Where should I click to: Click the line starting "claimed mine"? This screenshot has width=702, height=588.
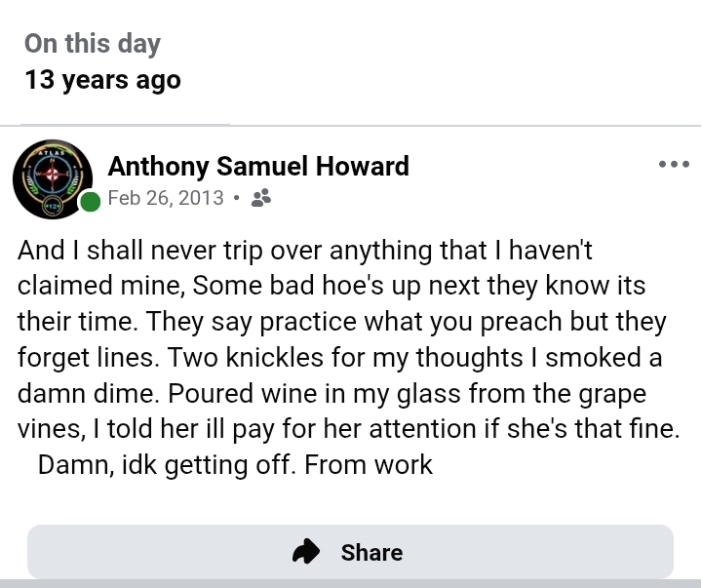tap(331, 287)
